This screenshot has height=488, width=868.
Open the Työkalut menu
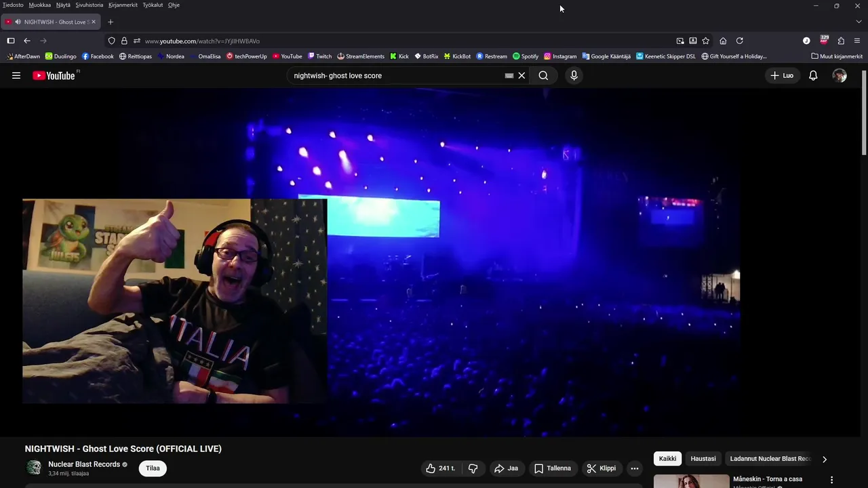(153, 5)
